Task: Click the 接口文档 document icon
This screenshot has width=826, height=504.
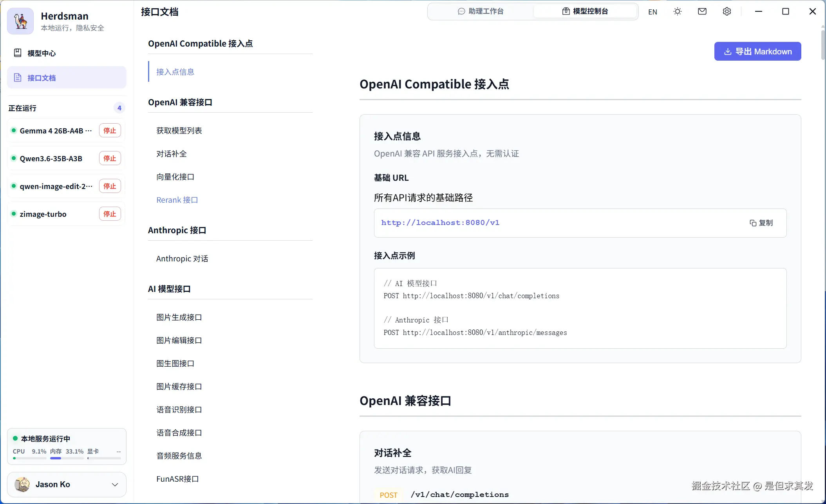Action: coord(18,77)
